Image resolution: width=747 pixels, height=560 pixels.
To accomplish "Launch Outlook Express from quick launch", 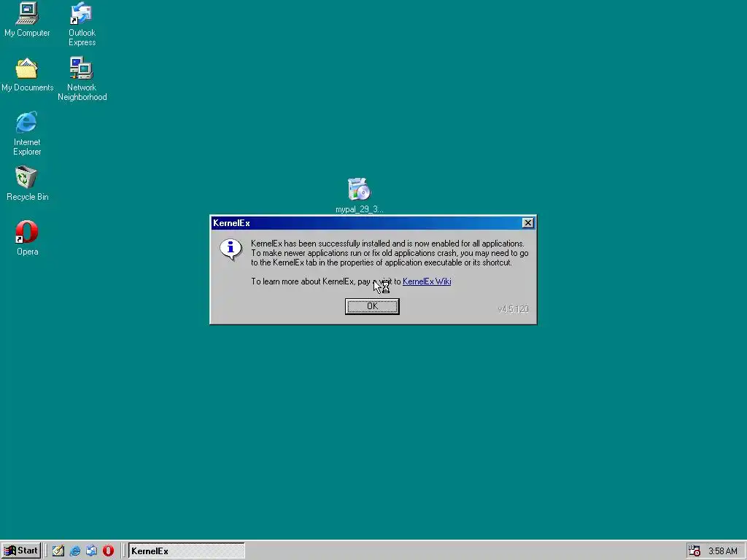I will click(x=91, y=551).
